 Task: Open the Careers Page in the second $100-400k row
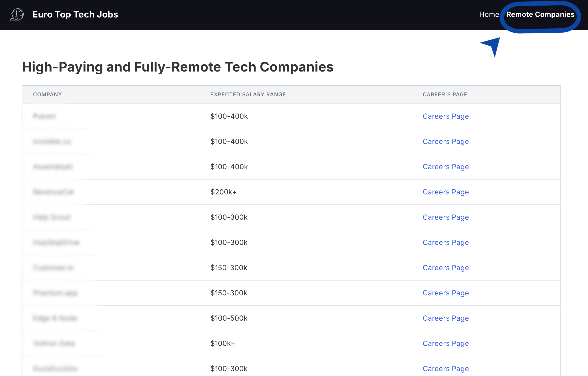[x=446, y=141]
